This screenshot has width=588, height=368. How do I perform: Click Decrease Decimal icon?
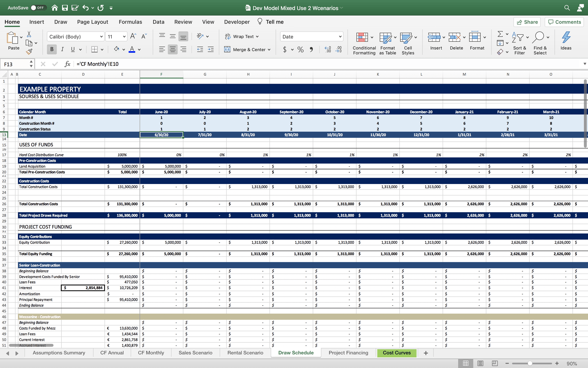(339, 49)
